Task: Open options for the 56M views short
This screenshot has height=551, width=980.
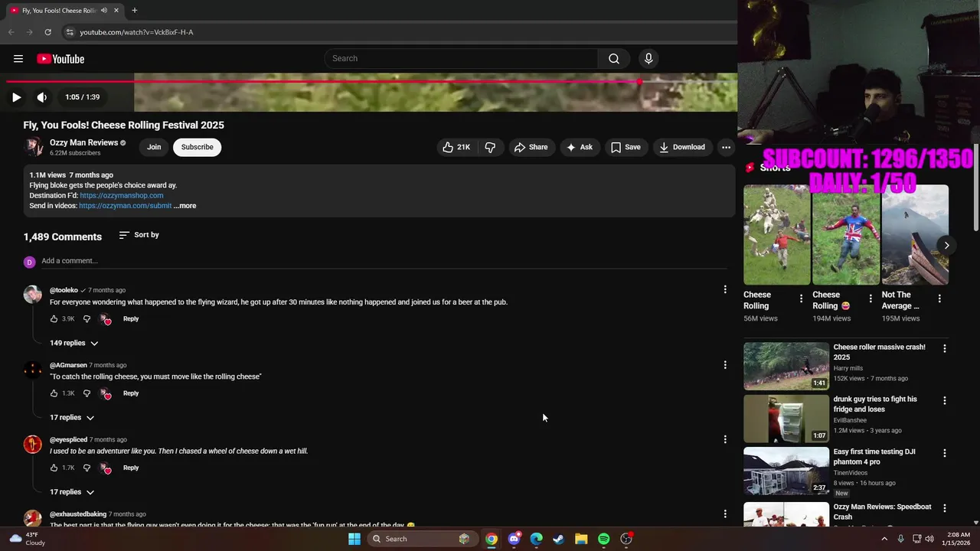Action: point(802,298)
